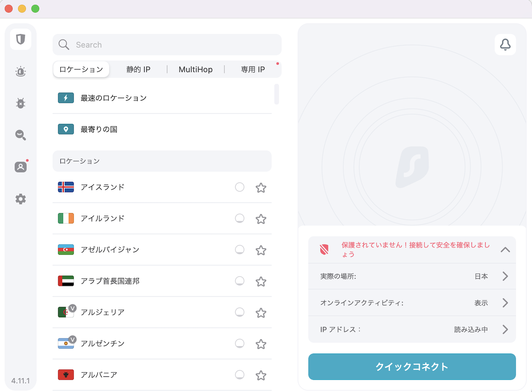532x392 pixels.
Task: Open the Alert siren icon in sidebar
Action: click(x=21, y=71)
